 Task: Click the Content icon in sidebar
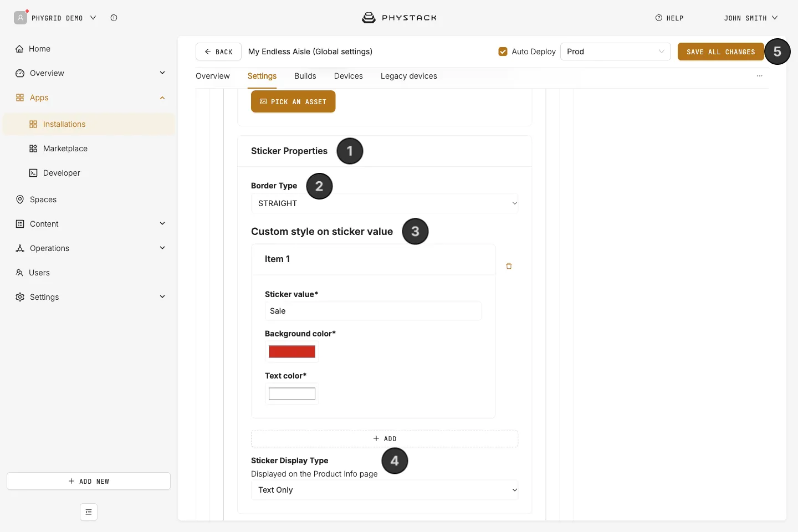coord(20,224)
